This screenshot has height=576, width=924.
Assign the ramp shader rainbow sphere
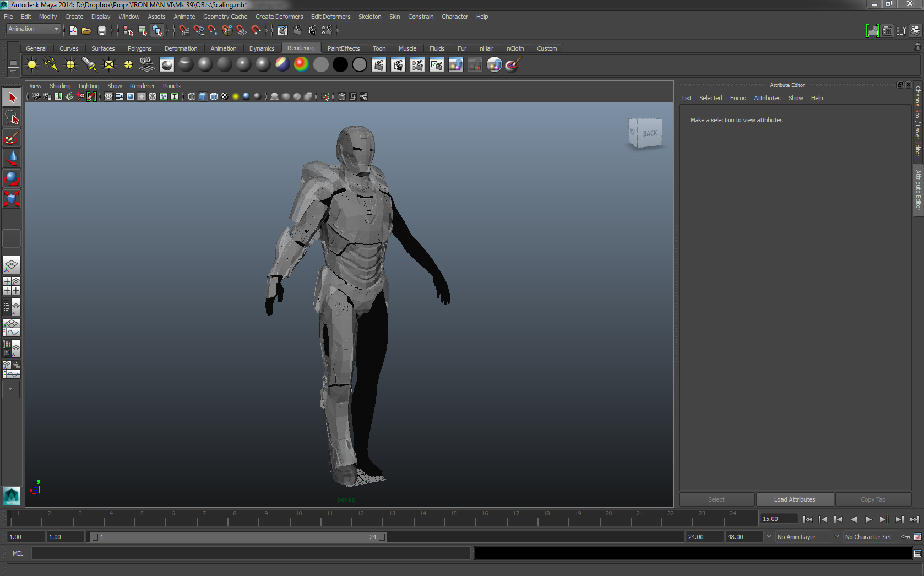point(301,65)
